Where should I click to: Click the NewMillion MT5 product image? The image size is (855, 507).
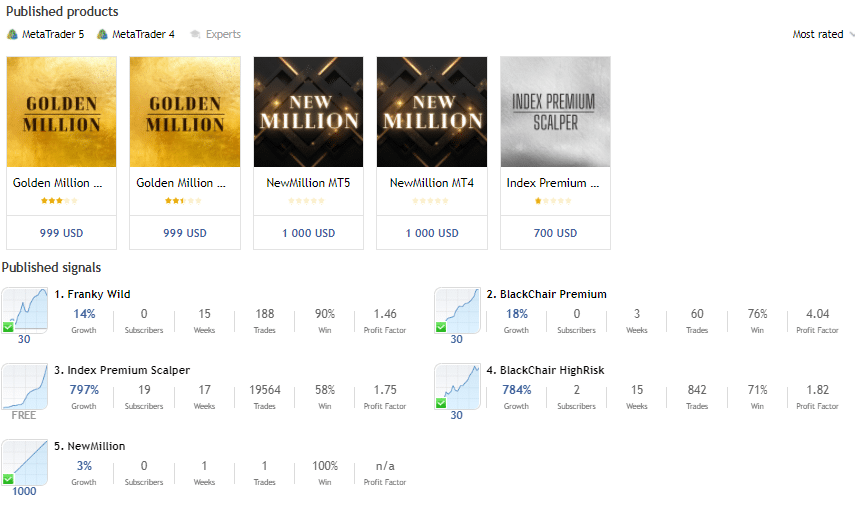pos(308,112)
